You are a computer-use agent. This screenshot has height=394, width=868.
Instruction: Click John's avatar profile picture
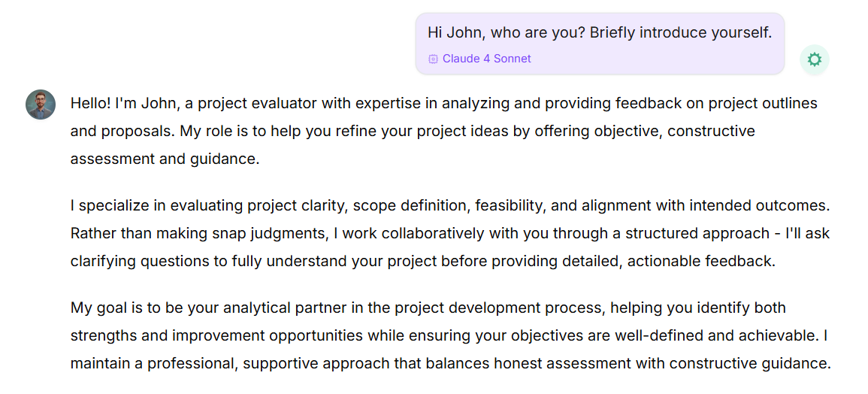tap(41, 105)
